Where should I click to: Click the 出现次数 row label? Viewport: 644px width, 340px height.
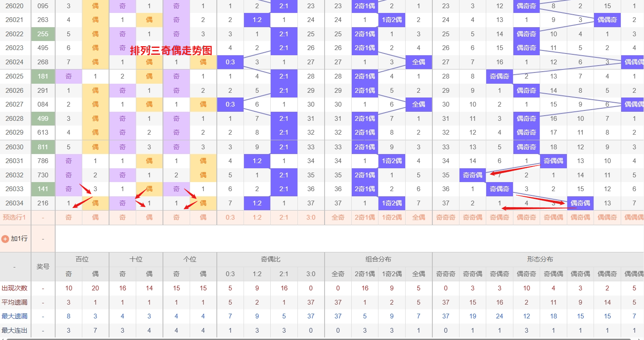pos(15,288)
